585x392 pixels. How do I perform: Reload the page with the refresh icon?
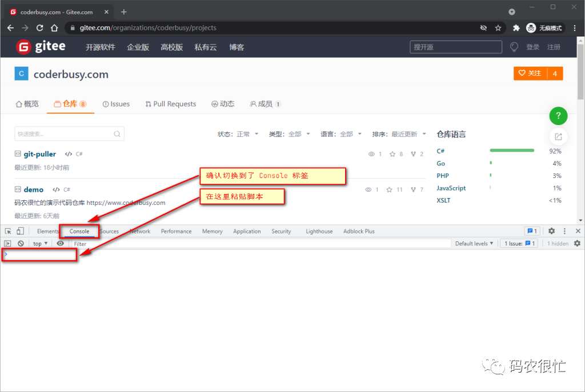[39, 28]
